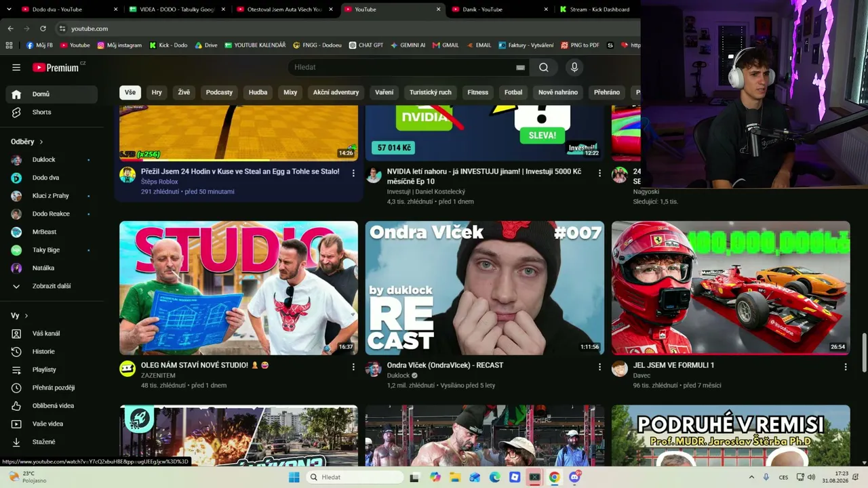Select the Akční adventury filter chip
Screen dimensions: 868x488
336,92
